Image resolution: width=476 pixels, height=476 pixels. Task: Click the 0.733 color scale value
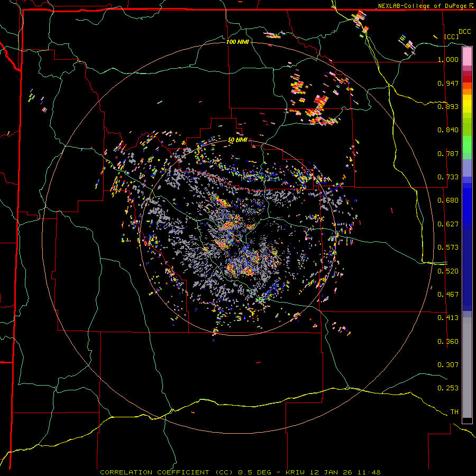click(448, 177)
